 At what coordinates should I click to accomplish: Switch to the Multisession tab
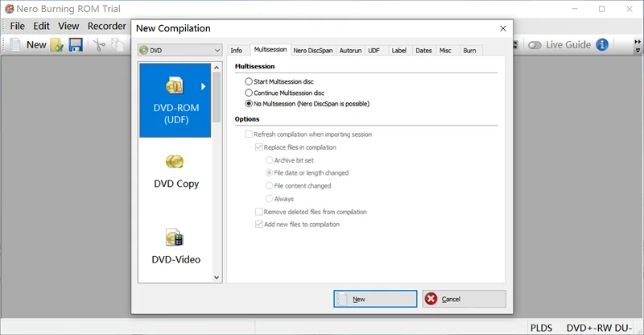270,50
